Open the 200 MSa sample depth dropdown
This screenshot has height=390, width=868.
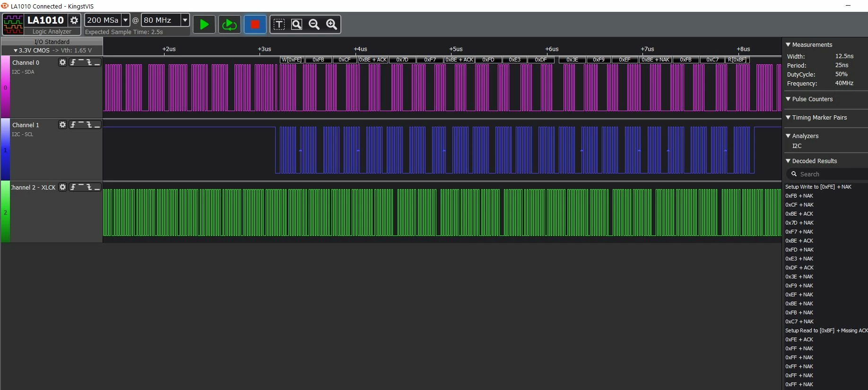click(125, 20)
